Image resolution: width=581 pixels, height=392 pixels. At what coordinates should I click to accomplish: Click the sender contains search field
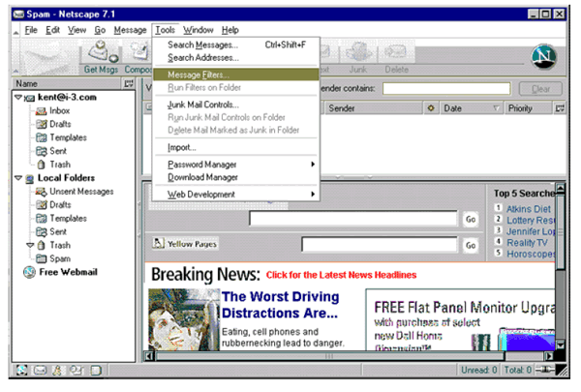[446, 88]
